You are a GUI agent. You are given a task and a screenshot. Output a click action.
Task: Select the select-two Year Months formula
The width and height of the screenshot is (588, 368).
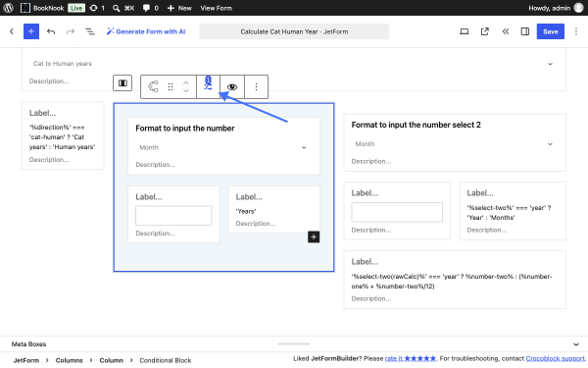(509, 213)
